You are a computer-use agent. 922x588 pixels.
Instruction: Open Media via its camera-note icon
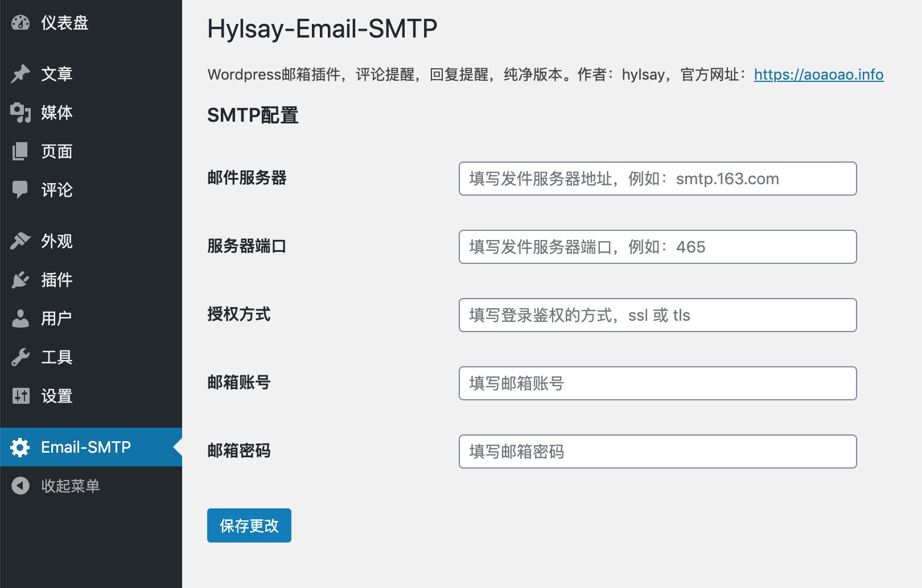[x=20, y=113]
